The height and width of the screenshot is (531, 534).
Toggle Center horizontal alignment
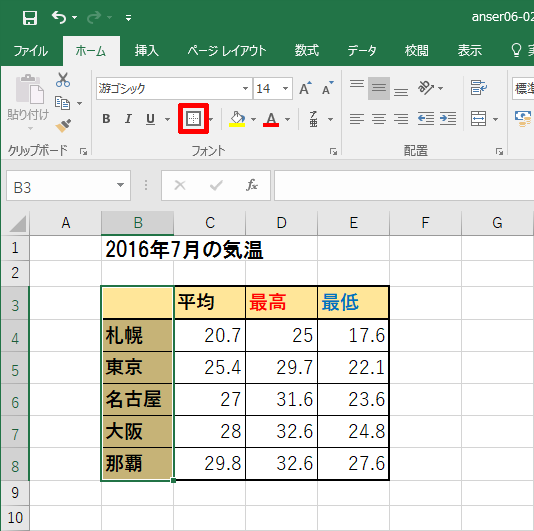(x=379, y=119)
